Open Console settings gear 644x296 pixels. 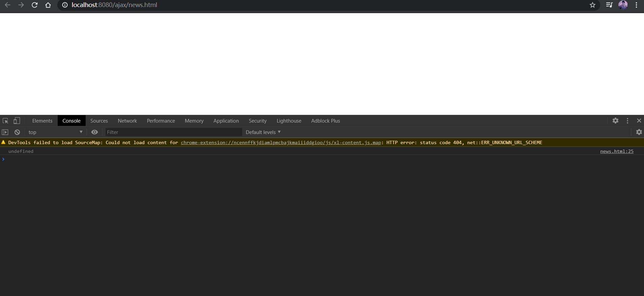click(x=639, y=132)
